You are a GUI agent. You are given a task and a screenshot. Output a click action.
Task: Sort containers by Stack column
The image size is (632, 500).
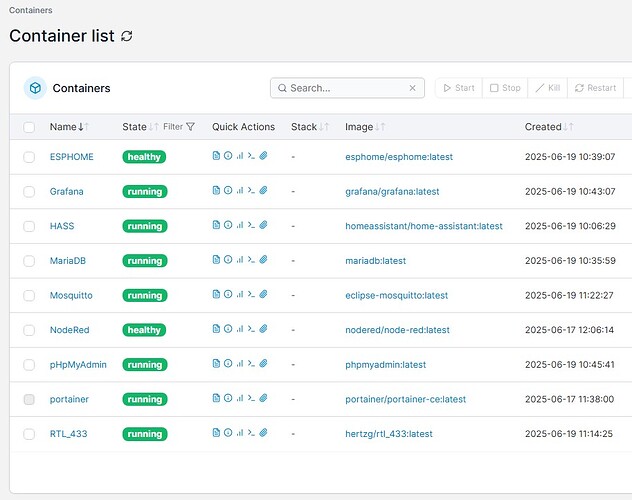(310, 127)
